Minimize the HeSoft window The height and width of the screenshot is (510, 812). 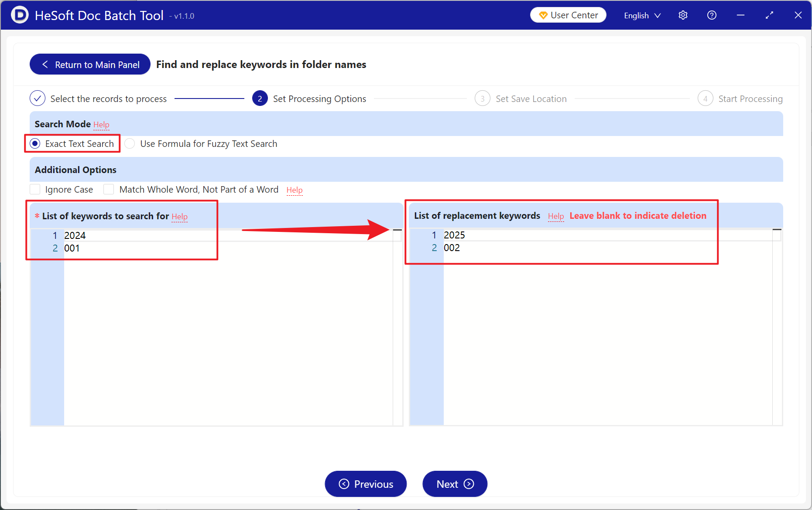pyautogui.click(x=740, y=15)
